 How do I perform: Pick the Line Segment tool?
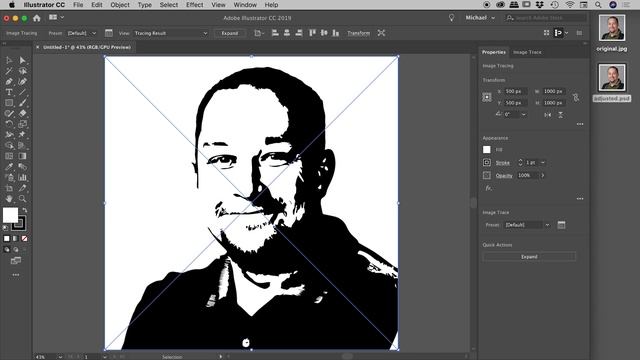click(x=22, y=92)
